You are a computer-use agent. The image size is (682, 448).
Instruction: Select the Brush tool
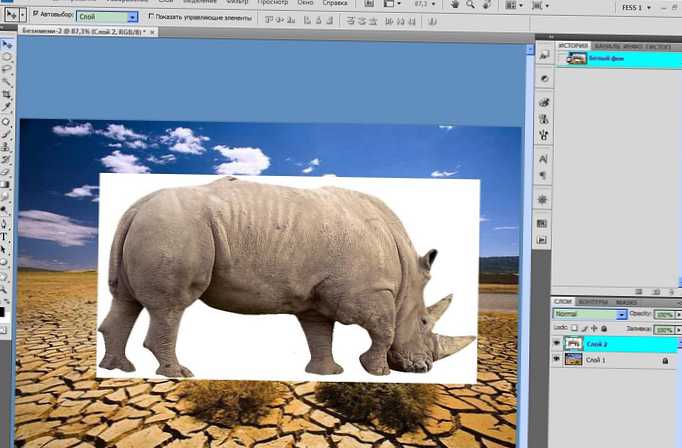(6, 135)
